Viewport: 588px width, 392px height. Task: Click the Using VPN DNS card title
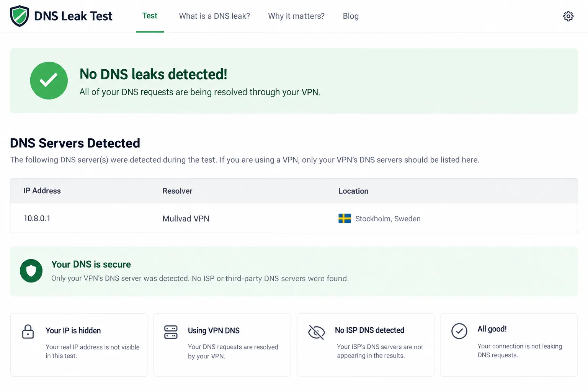[x=214, y=330]
